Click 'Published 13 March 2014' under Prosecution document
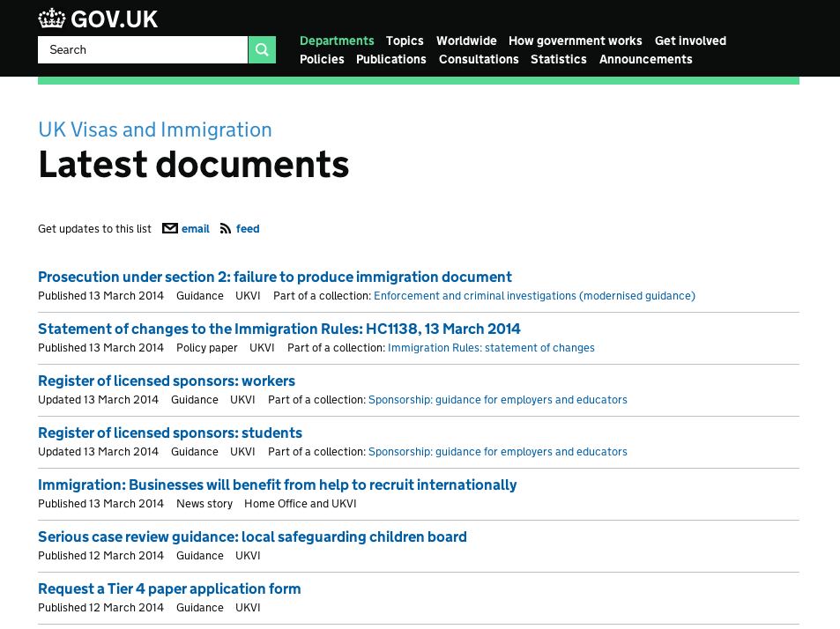This screenshot has height=629, width=840. 100,295
